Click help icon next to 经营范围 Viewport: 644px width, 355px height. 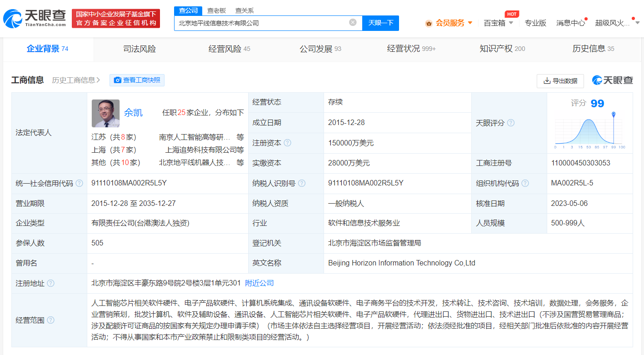(x=50, y=320)
